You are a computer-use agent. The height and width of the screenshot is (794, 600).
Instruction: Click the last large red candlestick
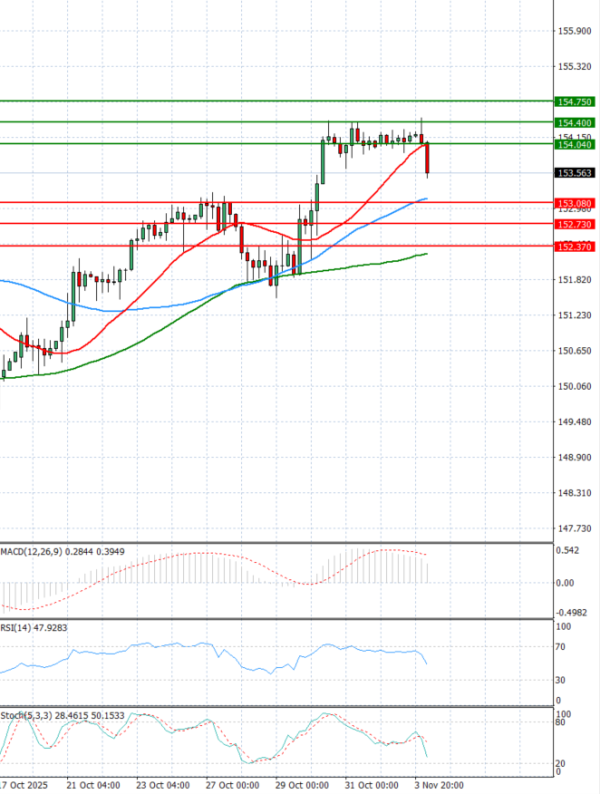coord(428,160)
